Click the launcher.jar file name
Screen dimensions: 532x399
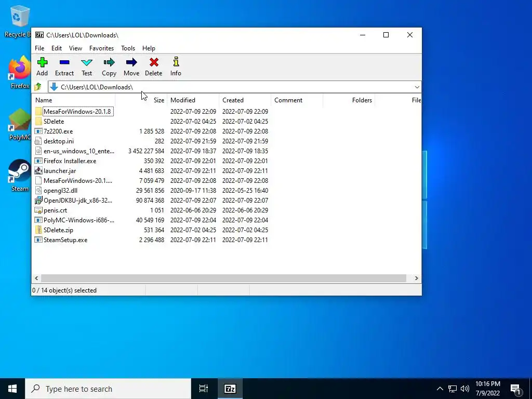click(60, 170)
